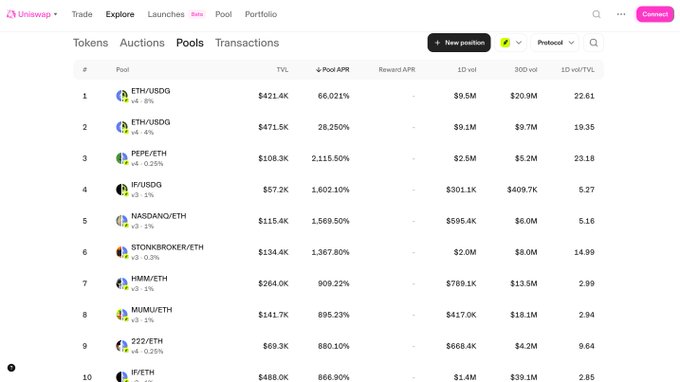Open the IF/USDG pool
The height and width of the screenshot is (382, 680).
point(146,185)
